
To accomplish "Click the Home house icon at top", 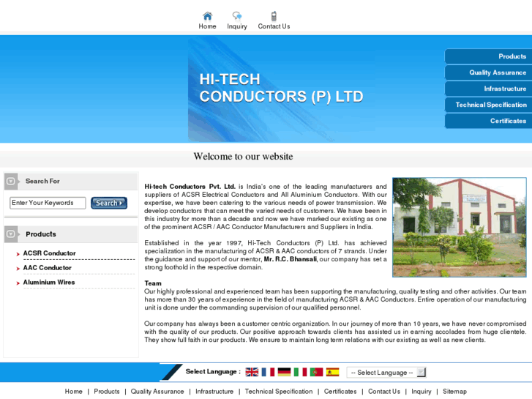I will click(207, 16).
